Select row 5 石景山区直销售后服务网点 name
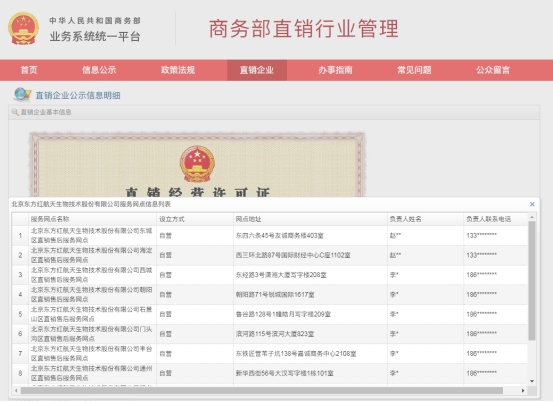The width and height of the screenshot is (553, 402). pyautogui.click(x=91, y=314)
